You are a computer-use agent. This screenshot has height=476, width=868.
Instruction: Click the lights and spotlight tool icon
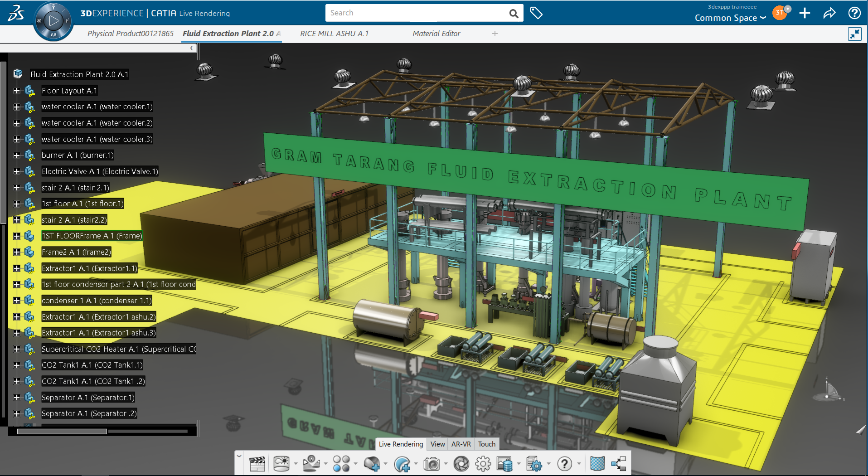311,464
